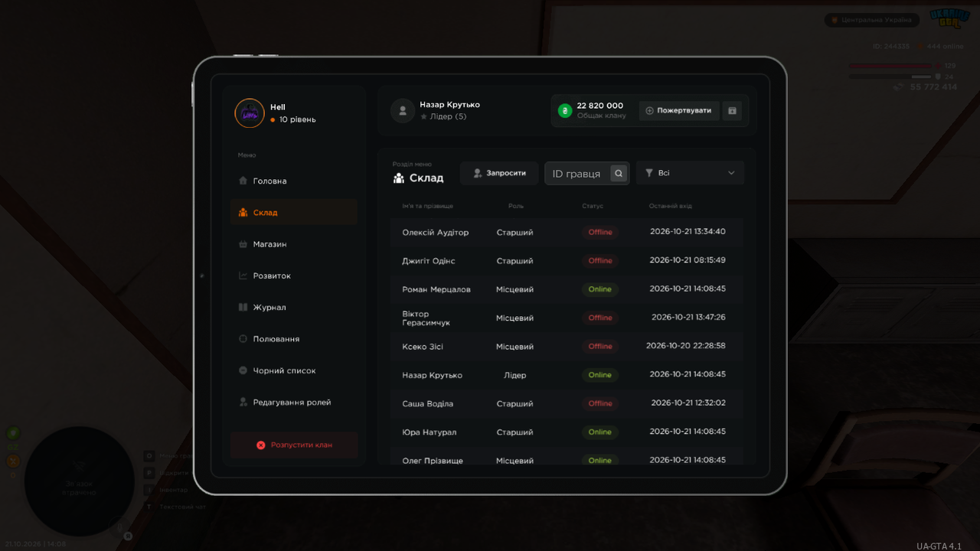Click the name Олег Прізвище
Viewport: 980px width, 551px height.
coord(433,461)
